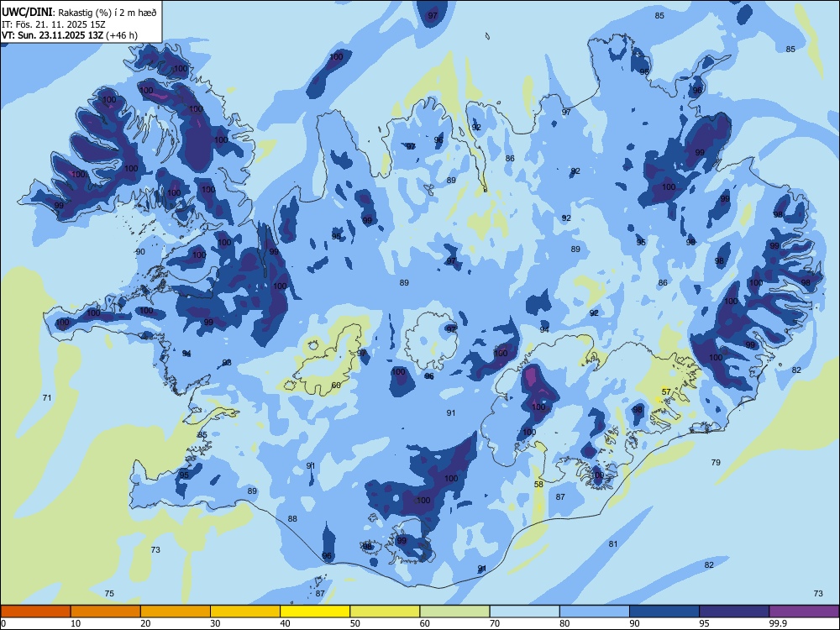Image resolution: width=840 pixels, height=630 pixels.
Task: Select the map humidity value '75'
Action: pos(109,593)
